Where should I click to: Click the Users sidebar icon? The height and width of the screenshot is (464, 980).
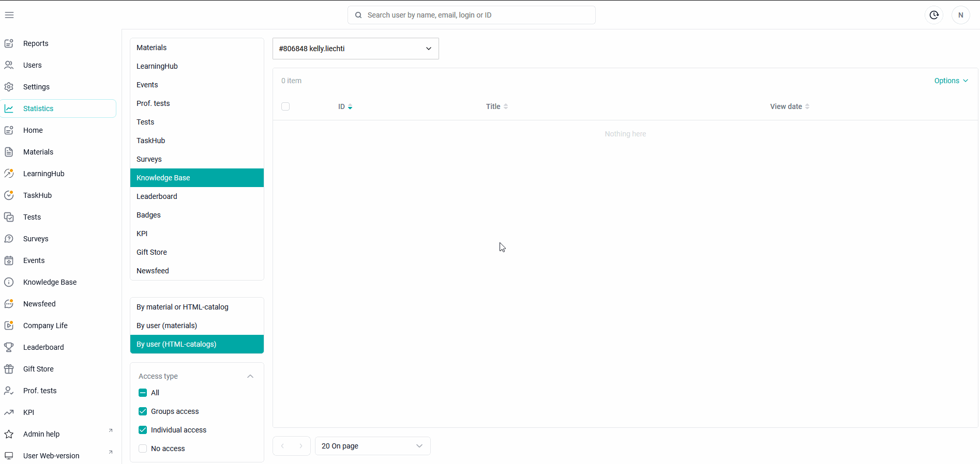(9, 65)
